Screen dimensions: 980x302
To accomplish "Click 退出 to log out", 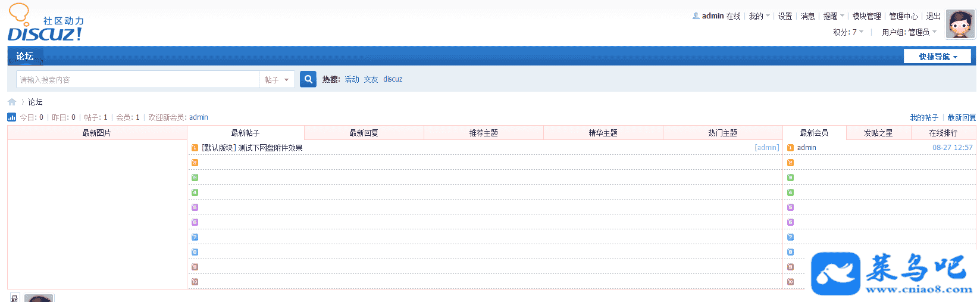I will (x=934, y=16).
